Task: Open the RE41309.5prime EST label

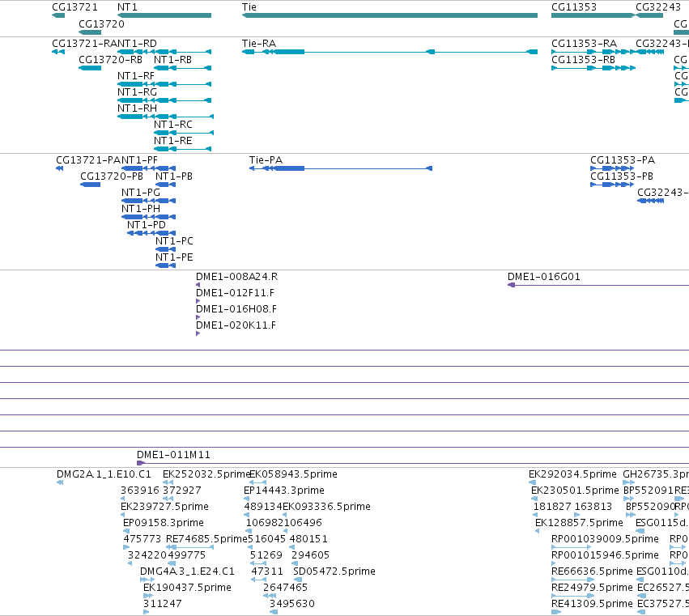Action: [593, 604]
